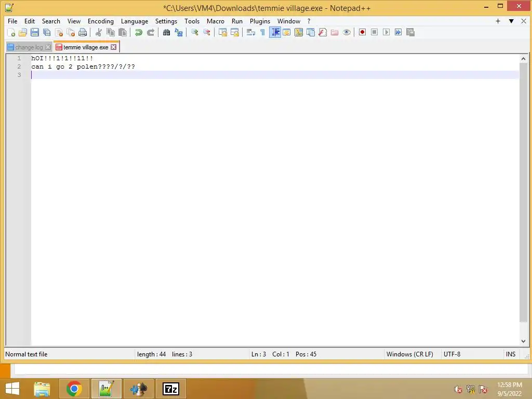The height and width of the screenshot is (399, 532).
Task: Click scrollbar down arrow in editor
Action: tap(524, 341)
